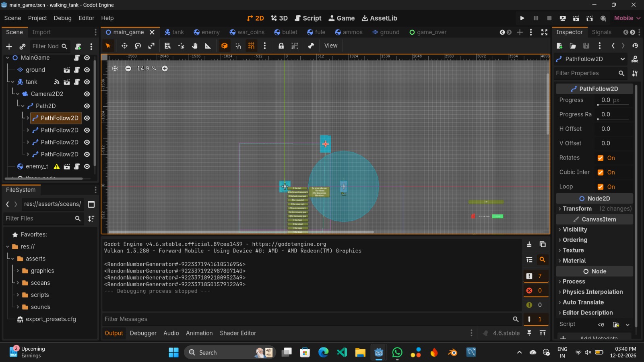This screenshot has height=362, width=644.
Task: Disable the Rotates checkbox
Action: click(x=601, y=158)
